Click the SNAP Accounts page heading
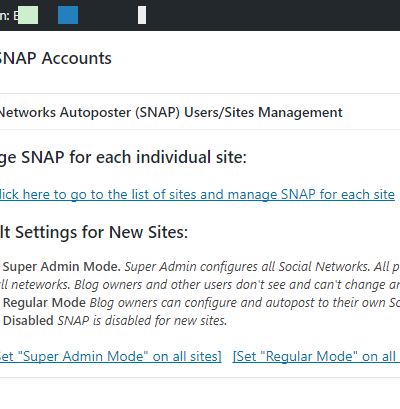 (55, 59)
